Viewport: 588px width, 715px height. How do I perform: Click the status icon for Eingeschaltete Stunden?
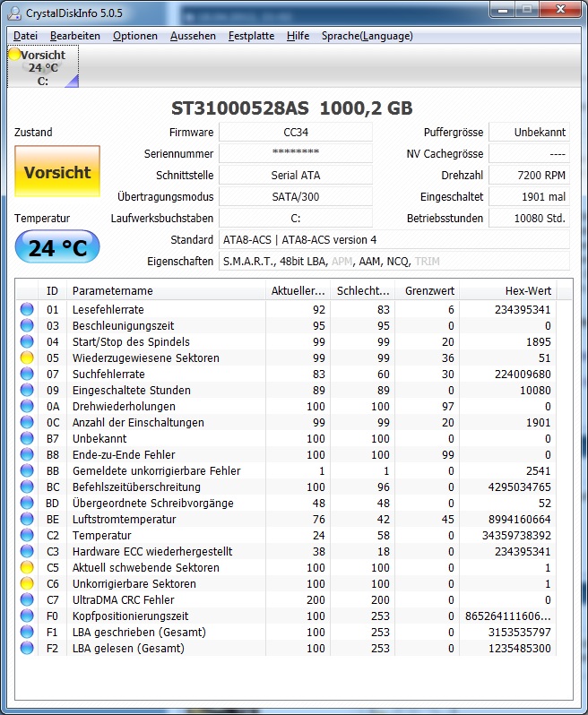pos(27,390)
